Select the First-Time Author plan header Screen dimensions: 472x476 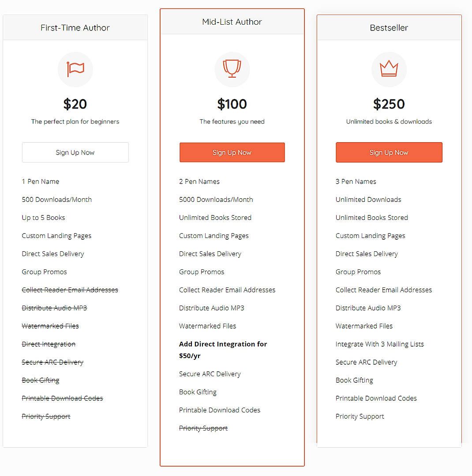75,27
